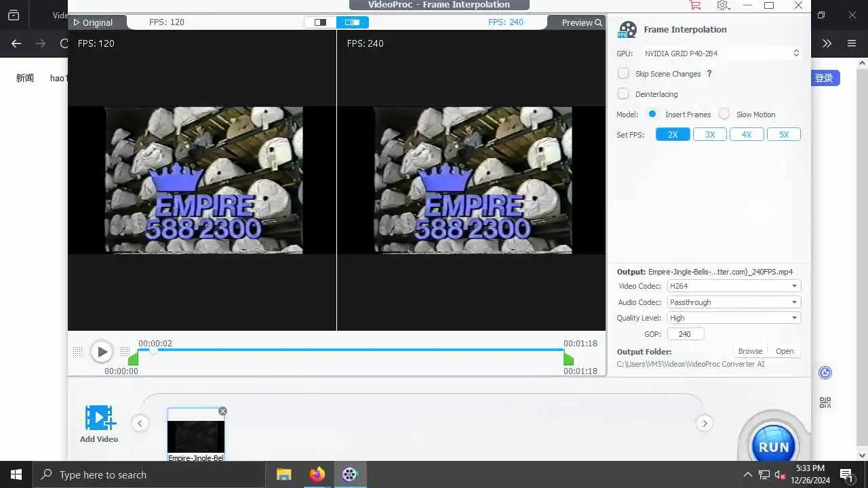Set FPS multiplier to 4X
This screenshot has height=488, width=868.
tap(747, 134)
